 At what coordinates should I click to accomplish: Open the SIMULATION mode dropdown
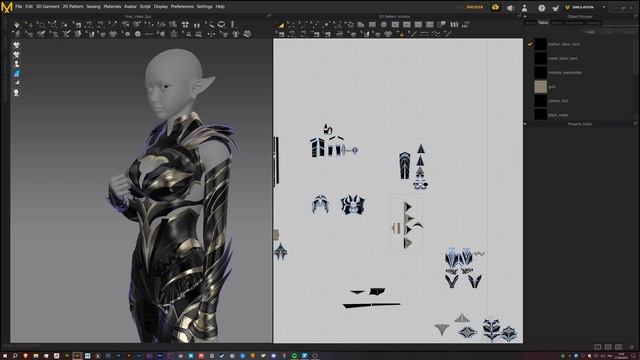(x=585, y=7)
